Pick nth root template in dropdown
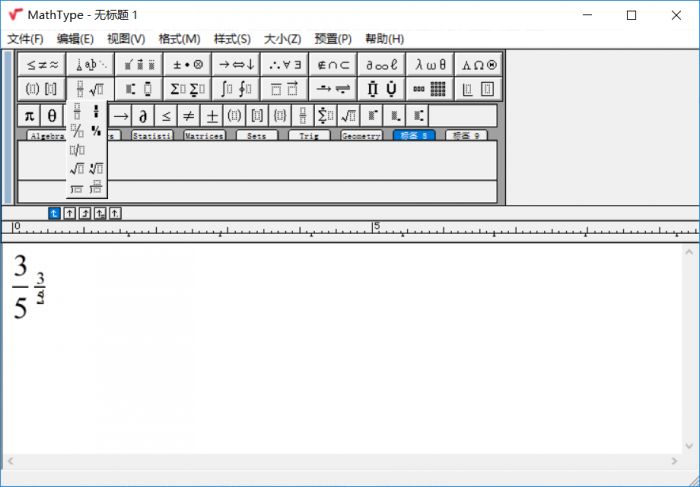Screen dimensions: 700x487 [96, 169]
